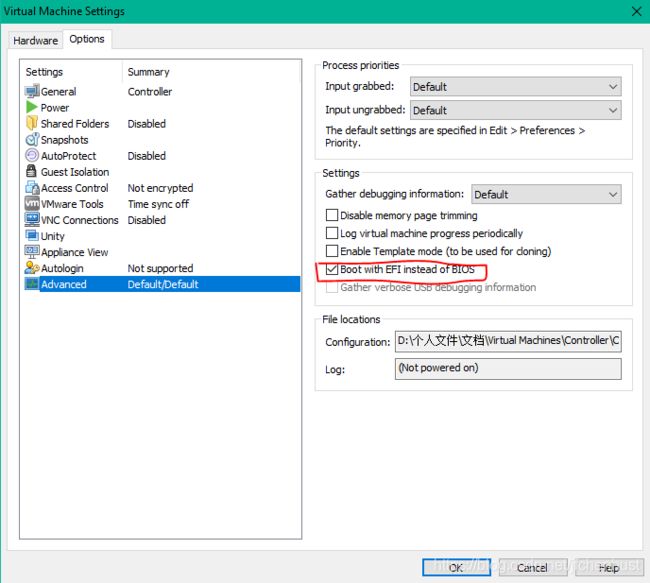Click the Settings column header

tap(44, 72)
